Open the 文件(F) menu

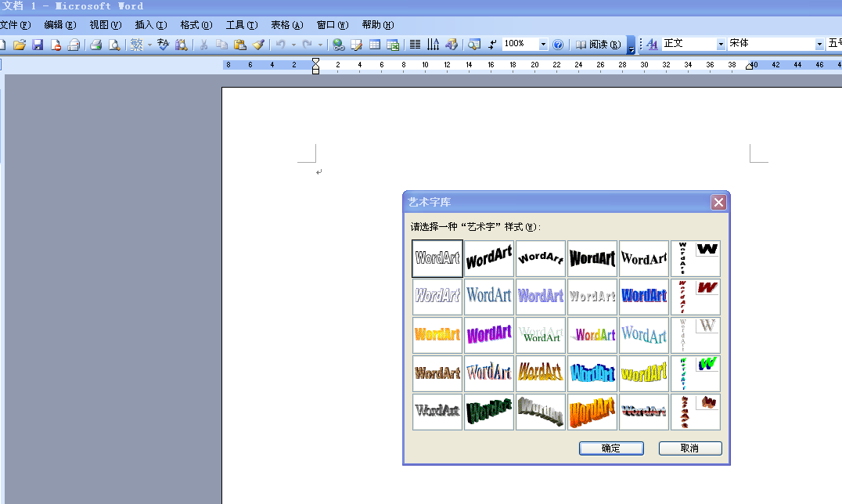(x=16, y=25)
